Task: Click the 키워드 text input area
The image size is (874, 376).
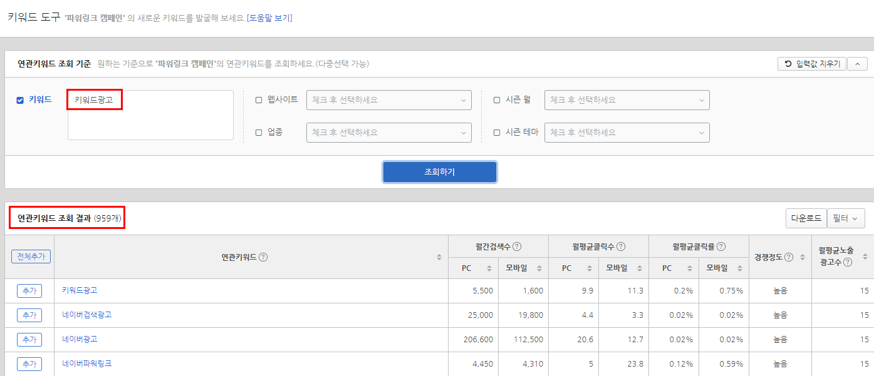Action: pyautogui.click(x=150, y=115)
